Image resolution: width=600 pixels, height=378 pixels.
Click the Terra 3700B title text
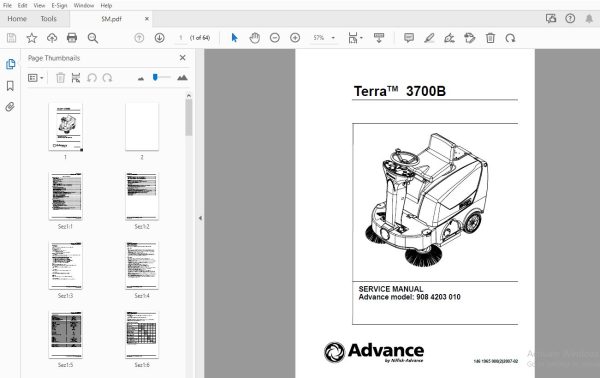pos(399,91)
